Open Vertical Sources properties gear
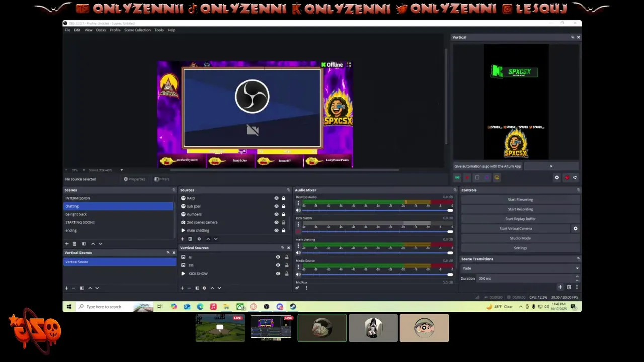Viewport: 644px width, 362px height. tap(204, 288)
